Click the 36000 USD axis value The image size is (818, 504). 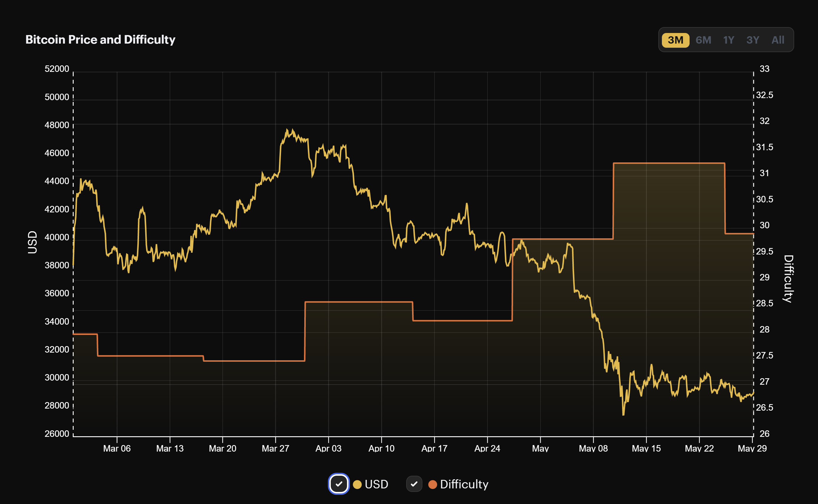coord(57,293)
